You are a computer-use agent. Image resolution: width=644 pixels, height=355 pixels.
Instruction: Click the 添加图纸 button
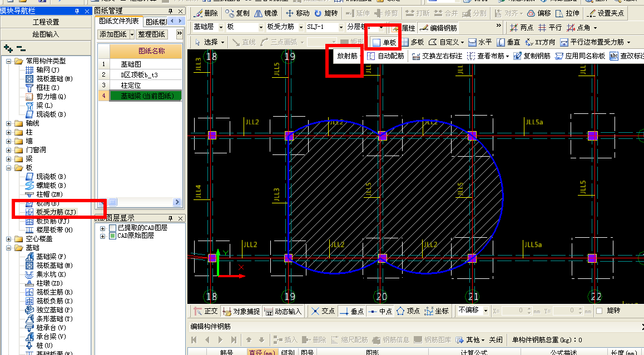[113, 34]
